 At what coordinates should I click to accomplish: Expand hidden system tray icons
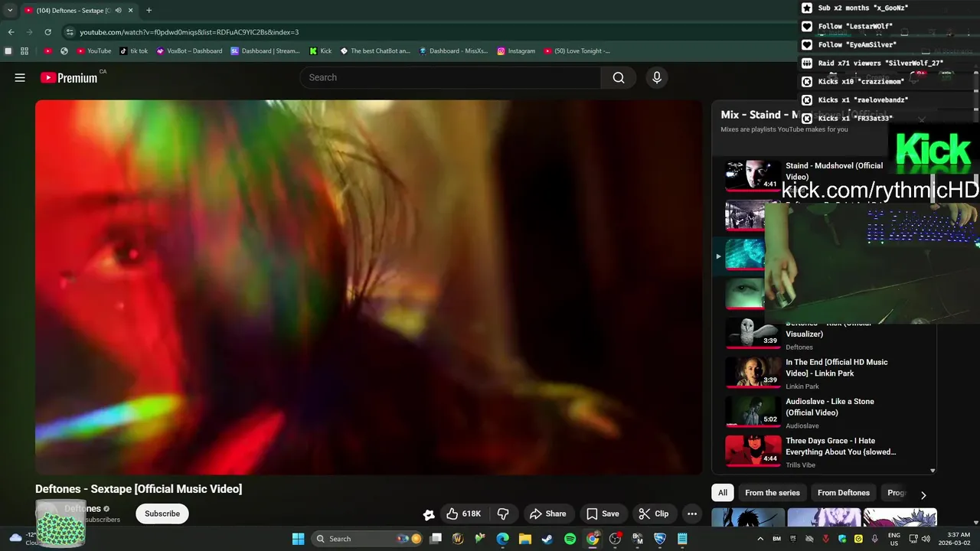point(760,539)
